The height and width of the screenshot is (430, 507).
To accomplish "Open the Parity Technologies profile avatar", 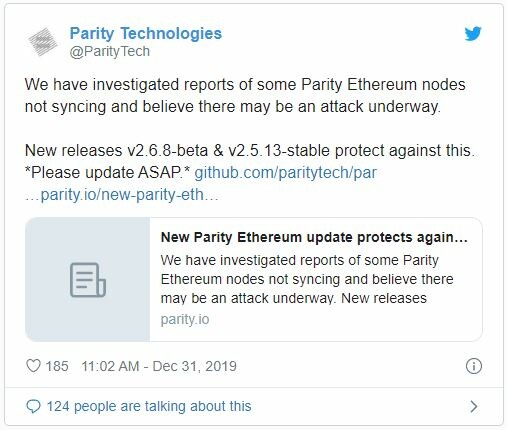I will point(43,42).
